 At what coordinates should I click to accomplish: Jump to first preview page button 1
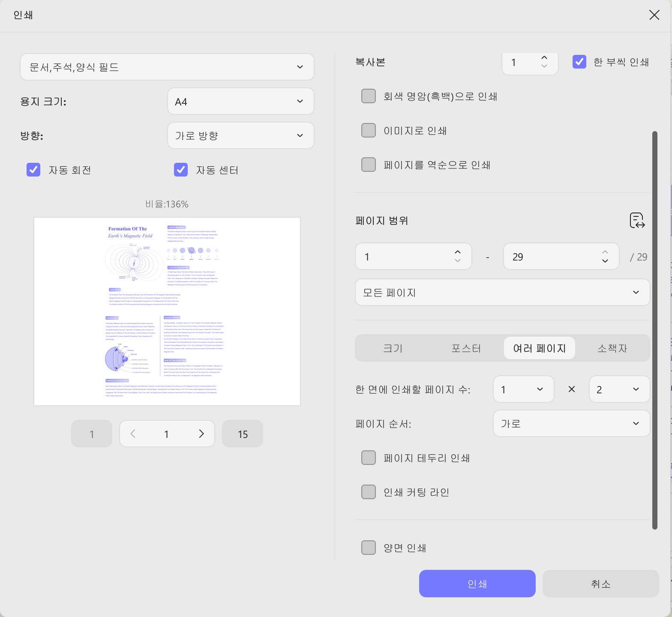[x=92, y=434]
